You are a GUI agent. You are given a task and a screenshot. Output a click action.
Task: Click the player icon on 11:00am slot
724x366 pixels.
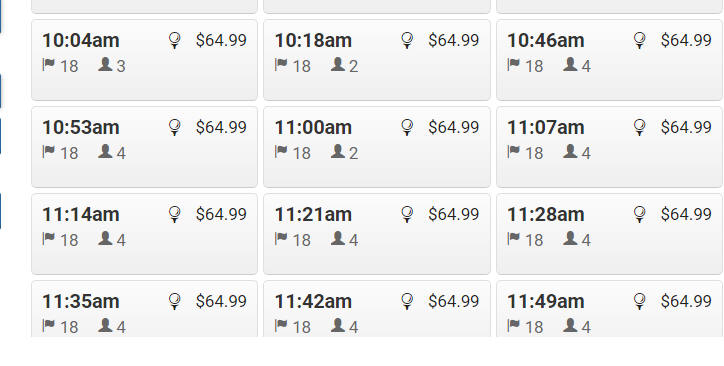tap(338, 151)
